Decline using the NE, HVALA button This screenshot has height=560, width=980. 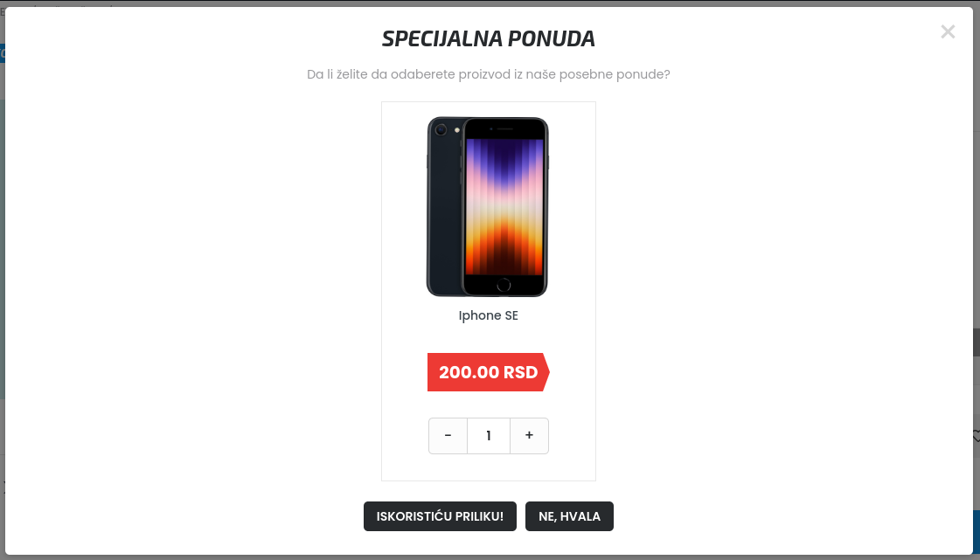(569, 516)
